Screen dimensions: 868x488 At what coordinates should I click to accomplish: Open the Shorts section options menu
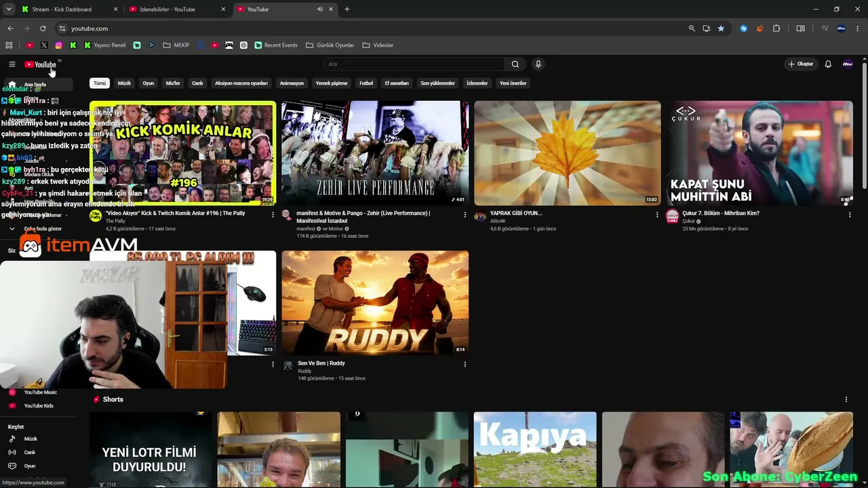click(x=846, y=400)
